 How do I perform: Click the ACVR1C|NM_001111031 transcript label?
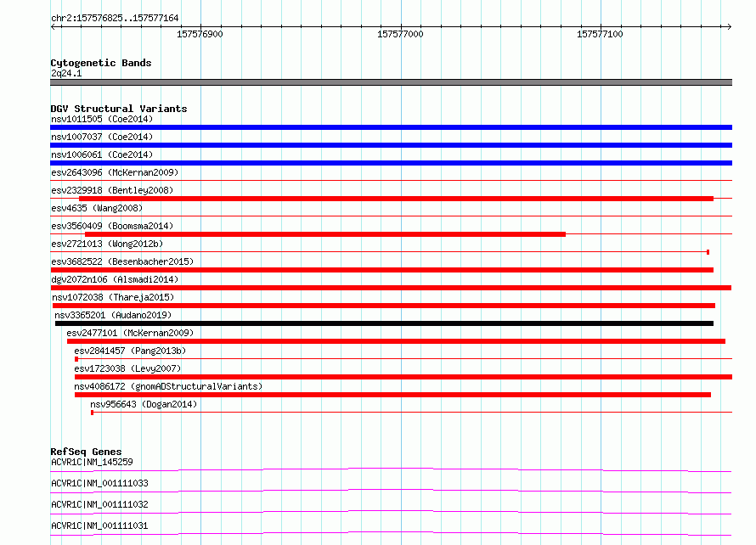[x=99, y=525]
